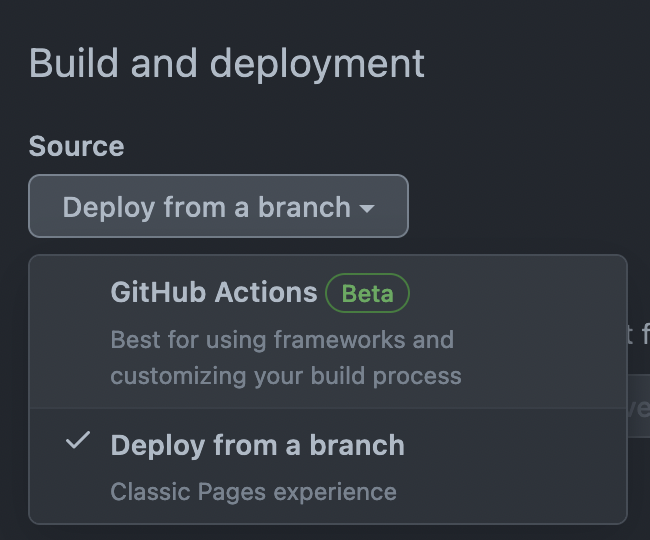Click the Source label
Image resolution: width=650 pixels, height=540 pixels.
[76, 146]
